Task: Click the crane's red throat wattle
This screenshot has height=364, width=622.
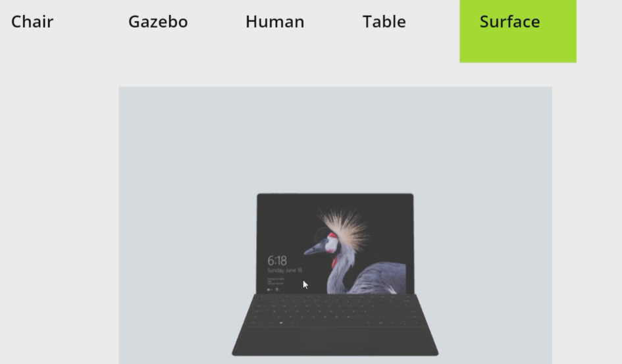Action: 335,262
